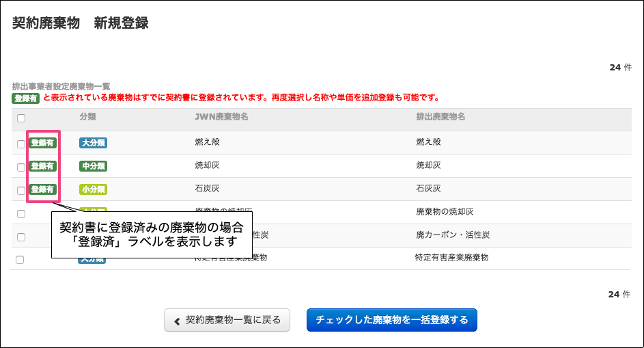Click the 登録有 badge in the 焼却灰 row

click(x=42, y=166)
